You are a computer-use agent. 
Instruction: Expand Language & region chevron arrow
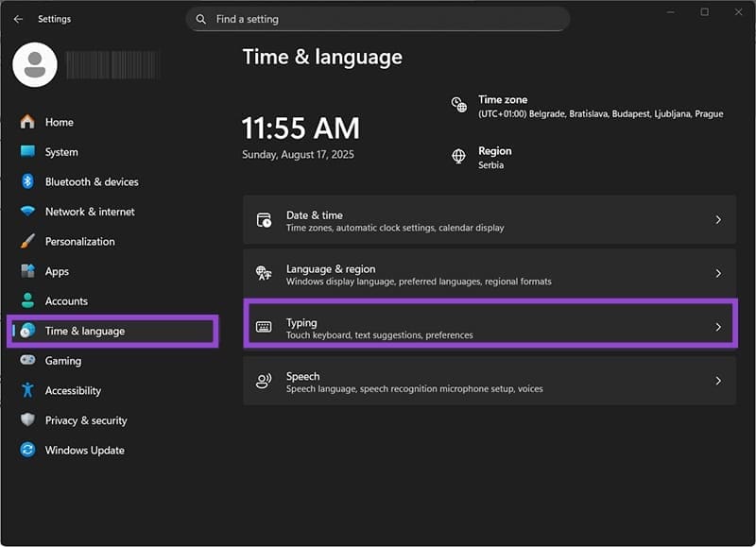point(718,273)
